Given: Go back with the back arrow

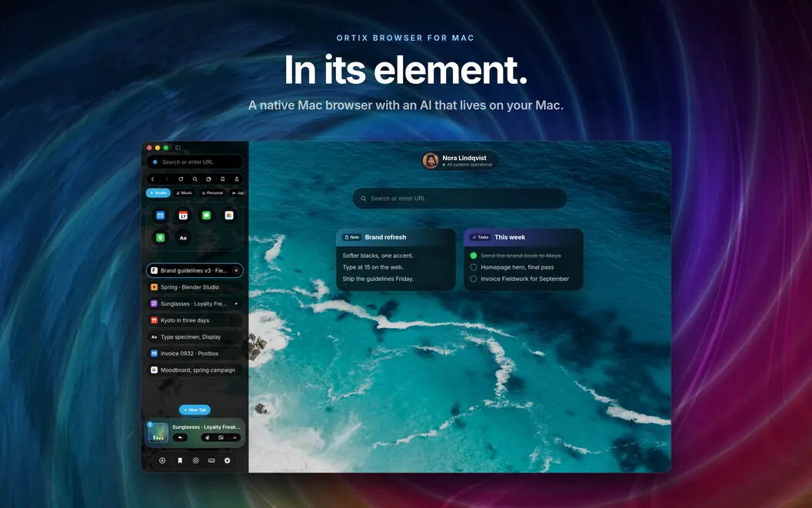Looking at the screenshot, I should (x=153, y=179).
